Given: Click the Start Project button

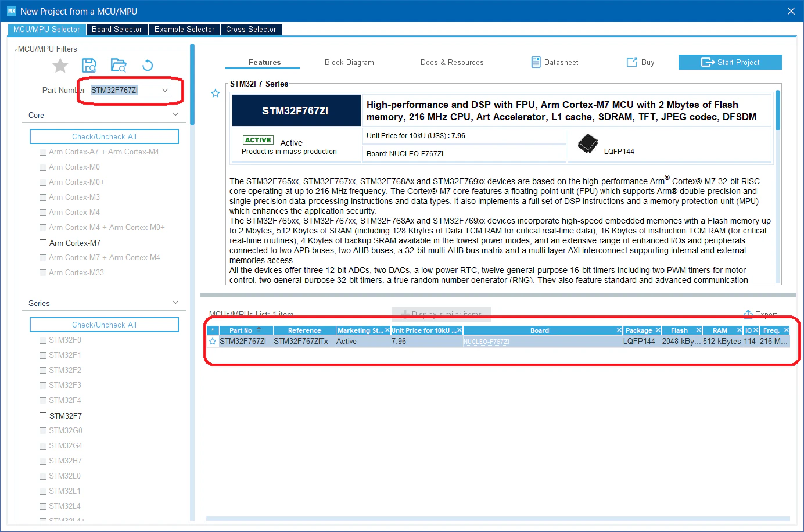Looking at the screenshot, I should coord(730,62).
